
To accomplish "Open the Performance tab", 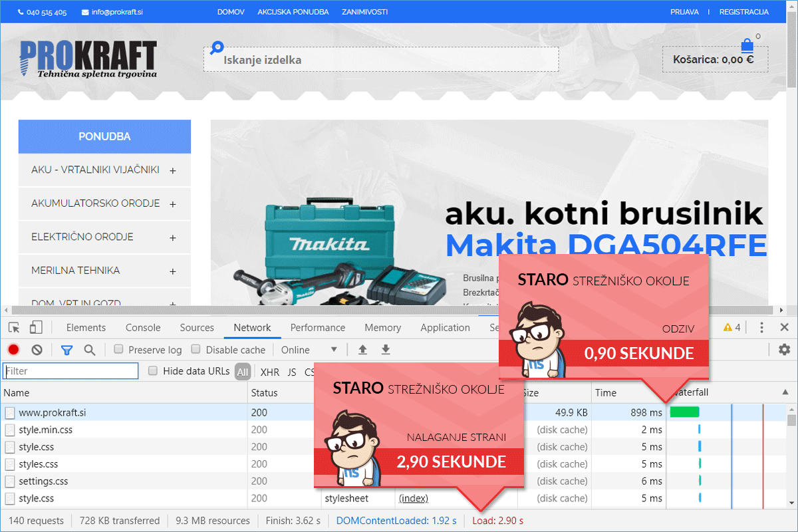I will pyautogui.click(x=318, y=328).
